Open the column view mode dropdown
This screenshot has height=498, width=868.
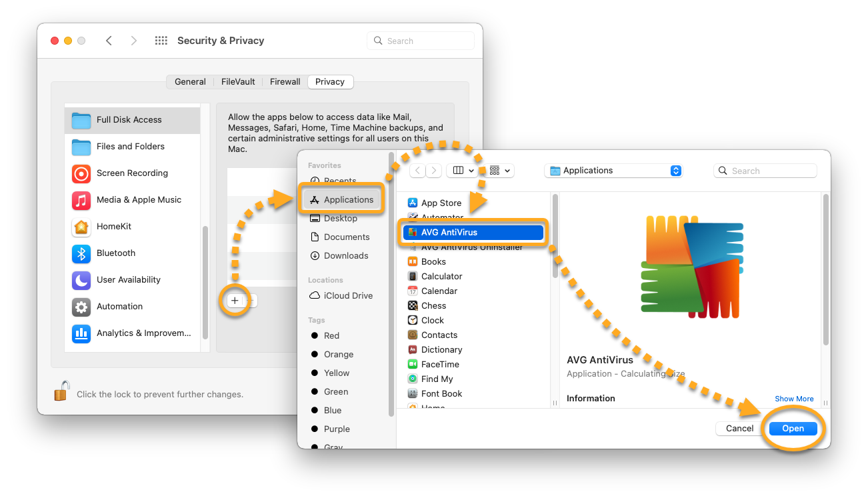[463, 171]
